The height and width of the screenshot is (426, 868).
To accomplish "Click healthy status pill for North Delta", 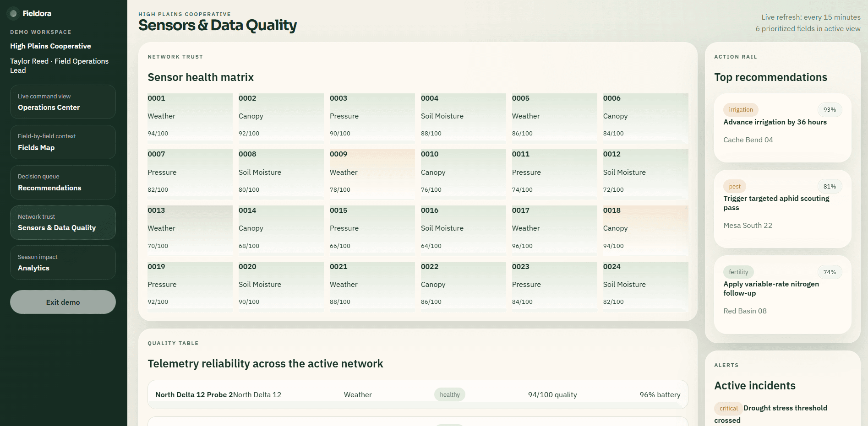I will pos(450,394).
